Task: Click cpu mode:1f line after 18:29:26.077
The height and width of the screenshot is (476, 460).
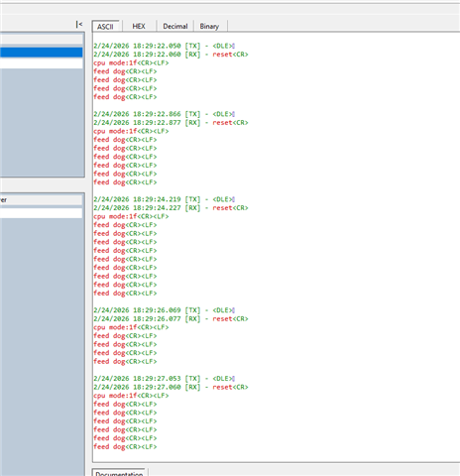Action: coord(131,327)
